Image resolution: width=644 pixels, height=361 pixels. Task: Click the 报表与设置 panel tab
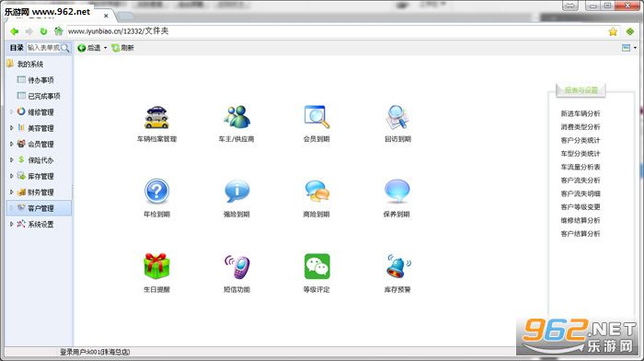pyautogui.click(x=581, y=90)
